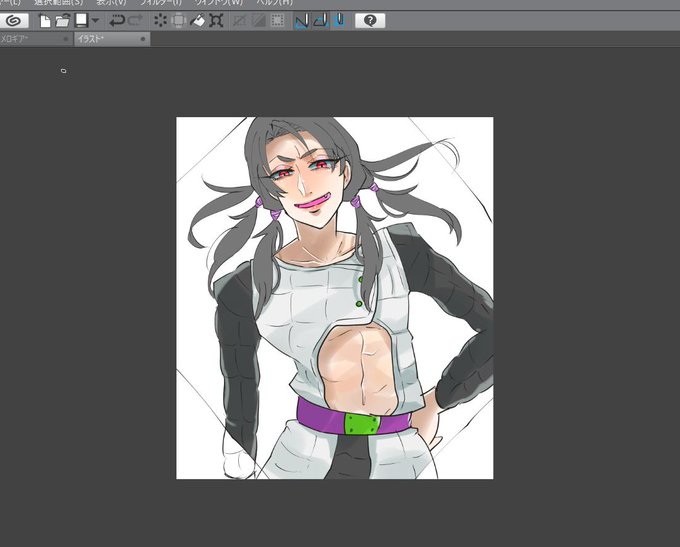This screenshot has width=680, height=547.
Task: Click the character illustration on canvas
Action: coord(334,298)
